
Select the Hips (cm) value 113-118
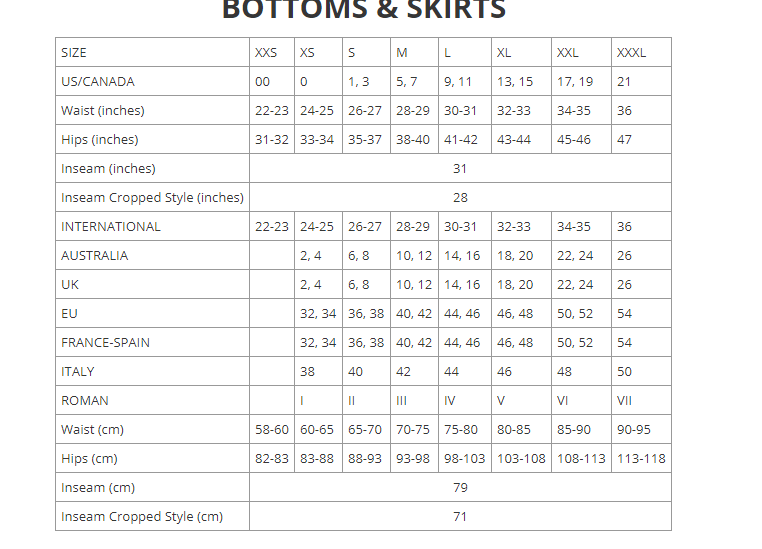pyautogui.click(x=641, y=458)
